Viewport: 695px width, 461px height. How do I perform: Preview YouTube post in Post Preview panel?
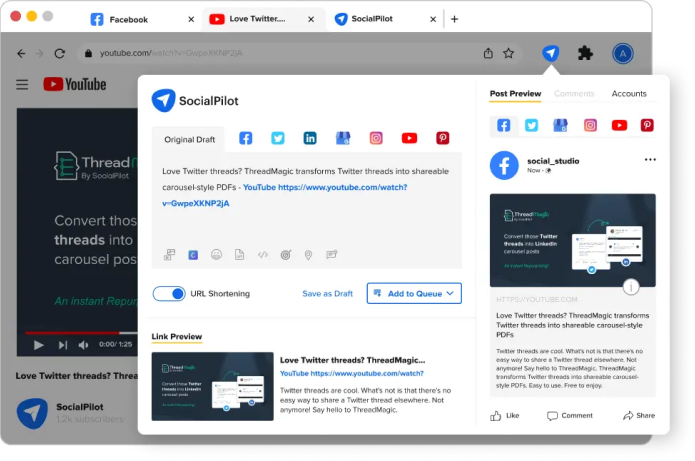click(x=619, y=125)
